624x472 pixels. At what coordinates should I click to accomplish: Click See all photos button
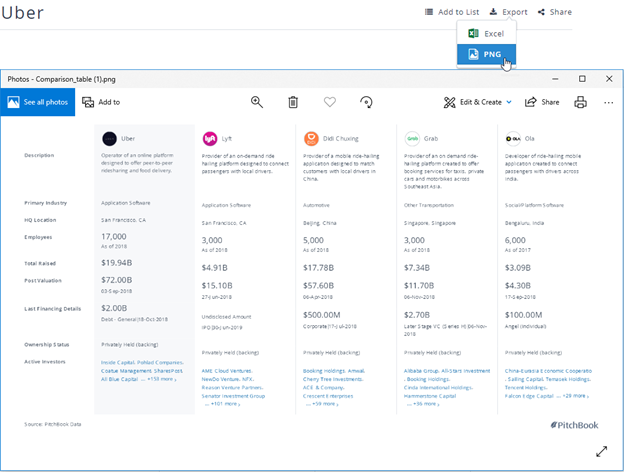(38, 102)
